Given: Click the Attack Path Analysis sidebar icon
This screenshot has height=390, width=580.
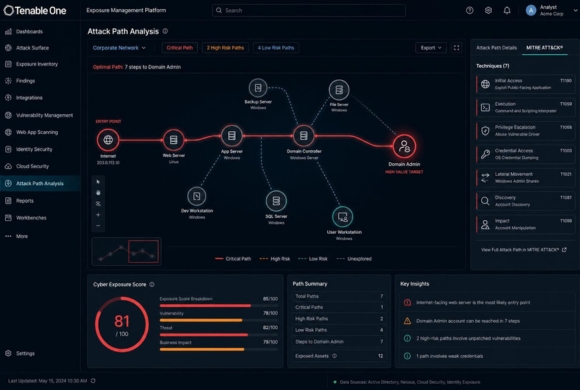Looking at the screenshot, I should click(x=8, y=183).
